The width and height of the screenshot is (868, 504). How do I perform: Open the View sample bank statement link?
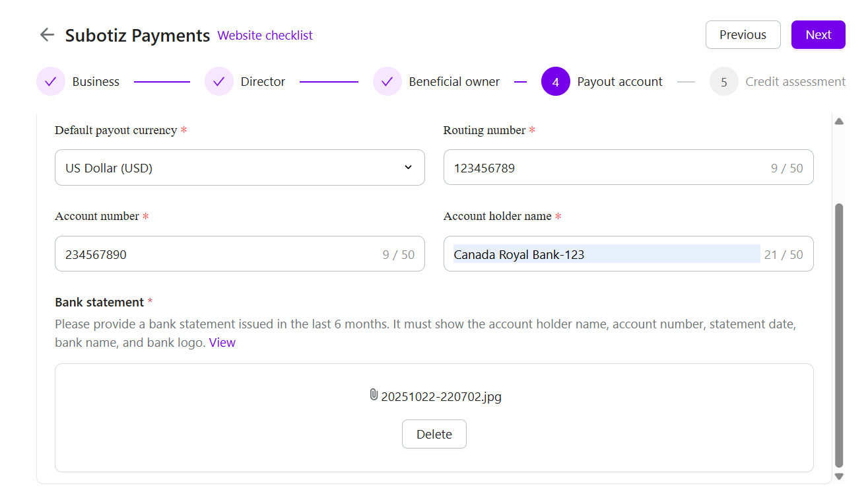(222, 343)
